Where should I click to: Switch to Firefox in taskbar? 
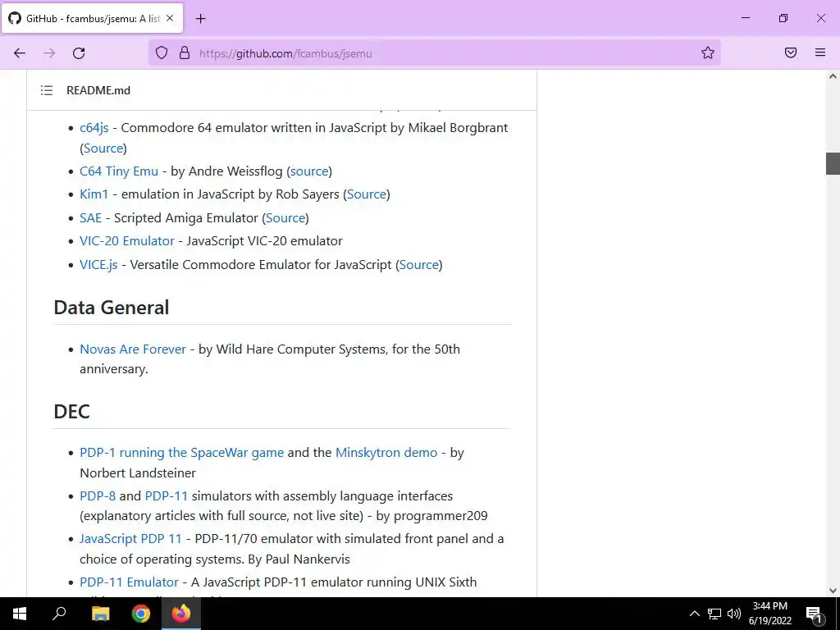181,614
